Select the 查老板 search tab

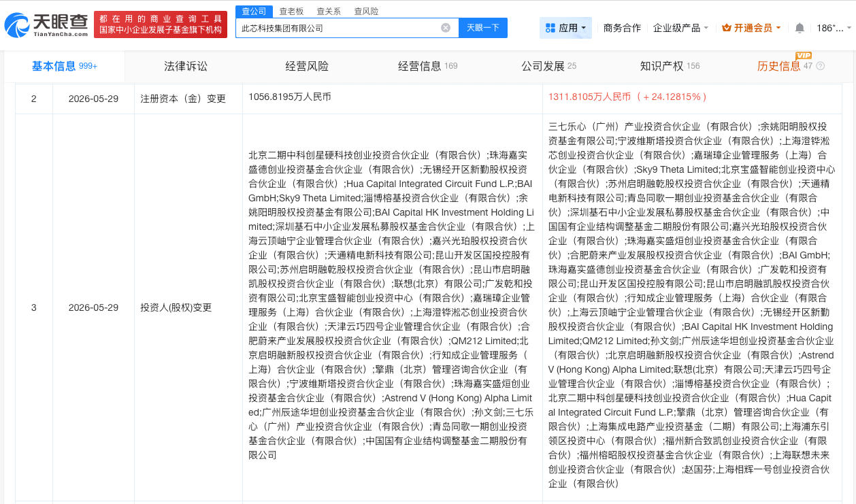(292, 12)
